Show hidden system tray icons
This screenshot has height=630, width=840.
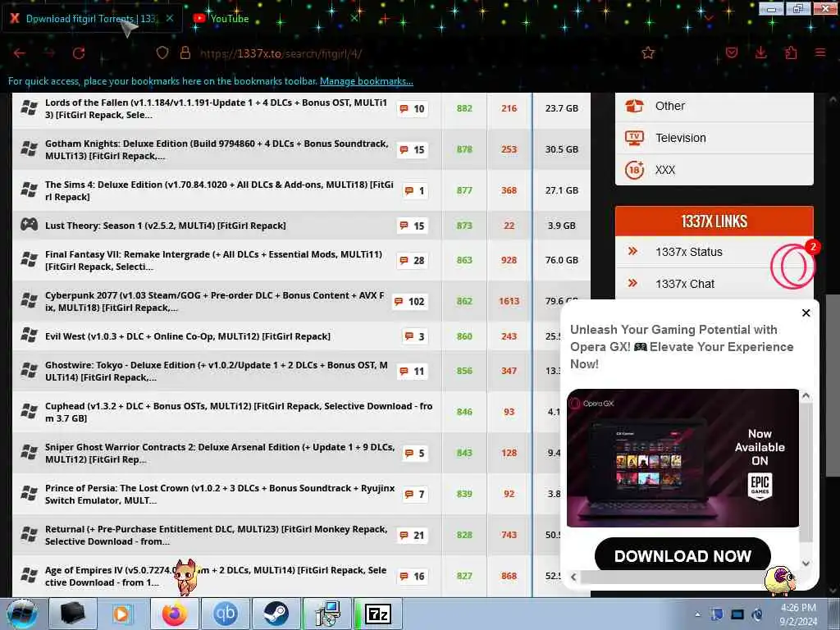pyautogui.click(x=697, y=614)
